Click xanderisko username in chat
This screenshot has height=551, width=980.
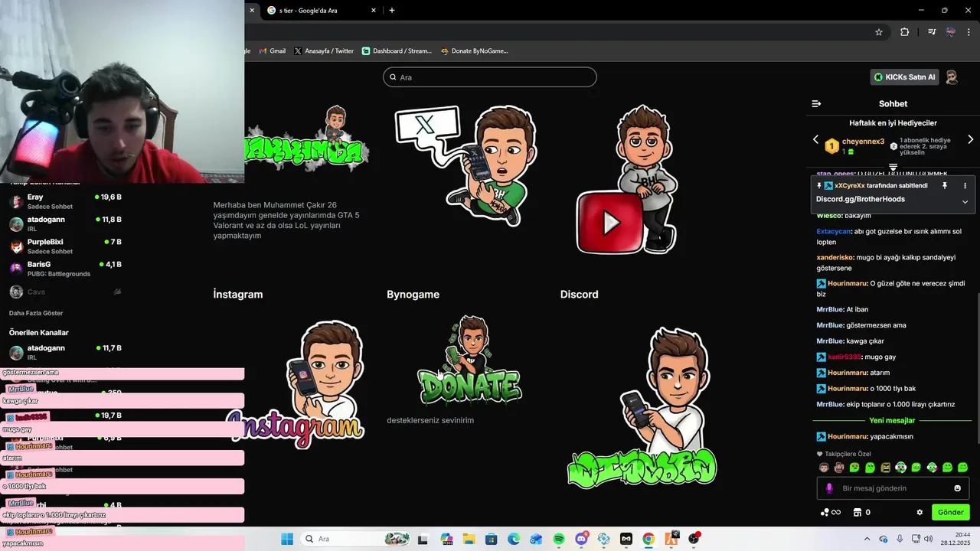[835, 258]
